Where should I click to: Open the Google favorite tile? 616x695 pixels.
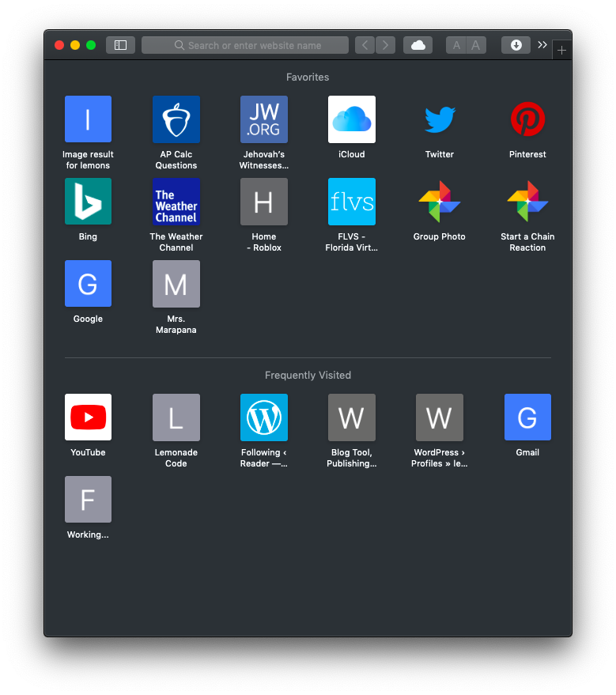[x=88, y=284]
